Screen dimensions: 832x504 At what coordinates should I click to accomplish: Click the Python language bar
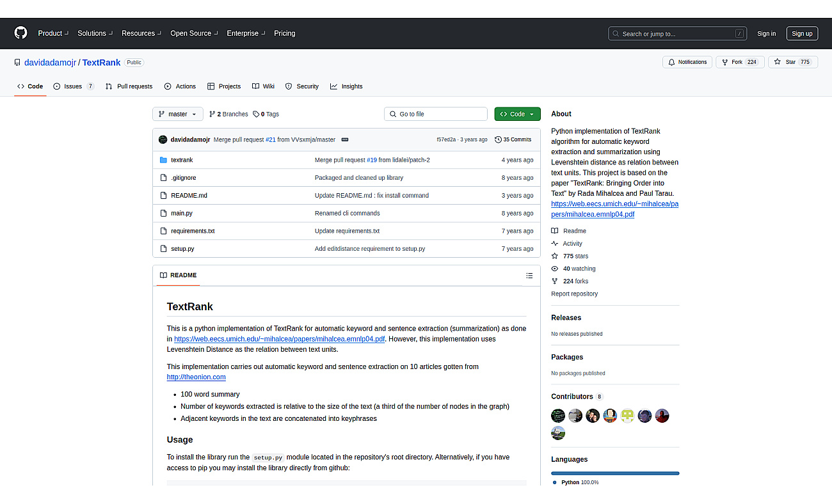tap(615, 473)
